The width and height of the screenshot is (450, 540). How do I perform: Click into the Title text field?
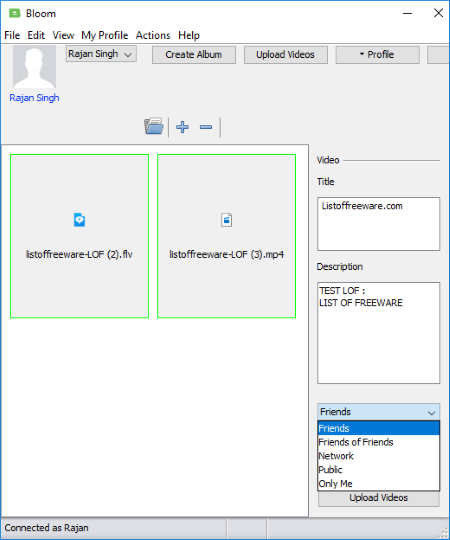tap(378, 224)
